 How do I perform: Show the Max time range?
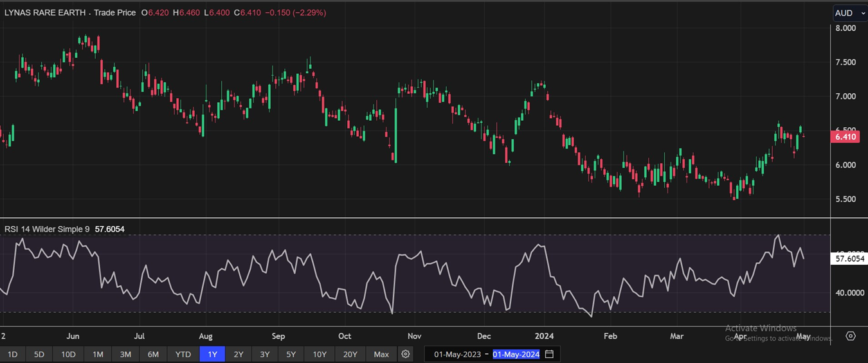[381, 354]
